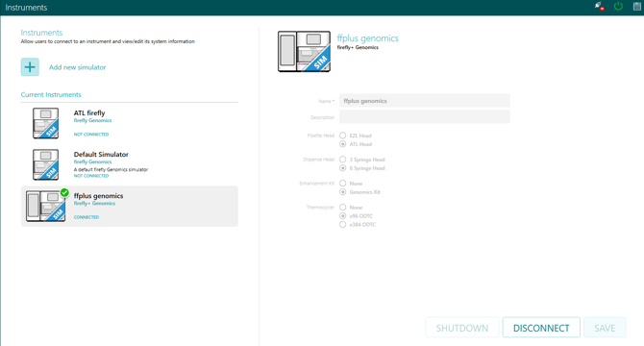
Task: Select ffplus genomics name in list
Action: (99, 196)
